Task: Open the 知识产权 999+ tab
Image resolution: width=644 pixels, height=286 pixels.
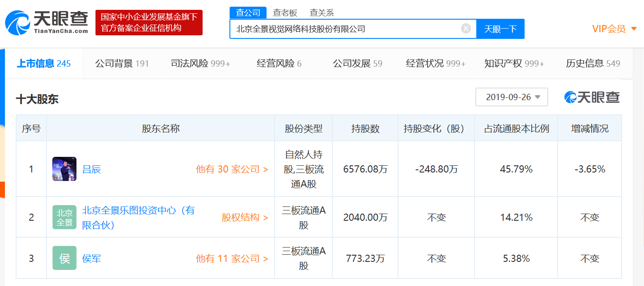Action: click(x=514, y=63)
